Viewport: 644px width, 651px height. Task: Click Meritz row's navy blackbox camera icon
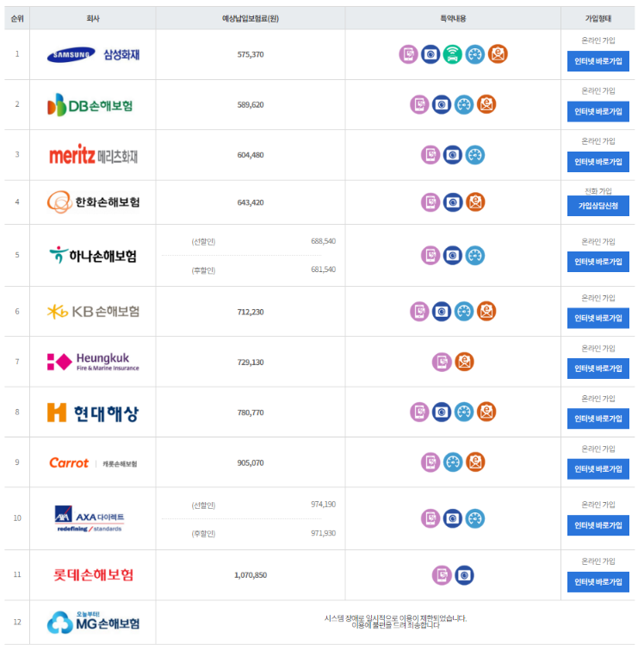[453, 155]
